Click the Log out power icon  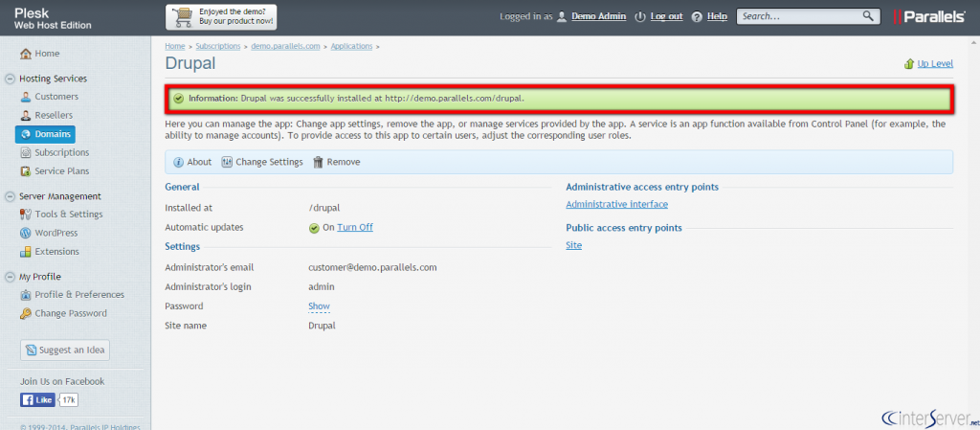640,17
